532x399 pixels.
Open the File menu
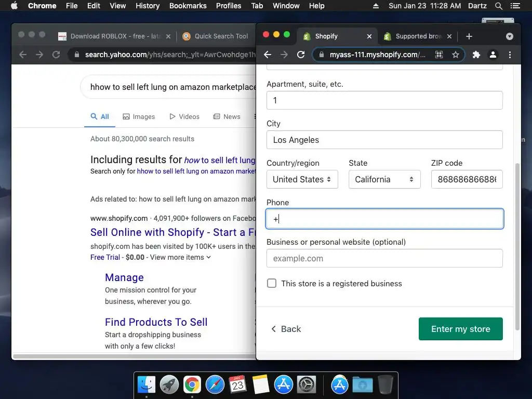(x=72, y=6)
